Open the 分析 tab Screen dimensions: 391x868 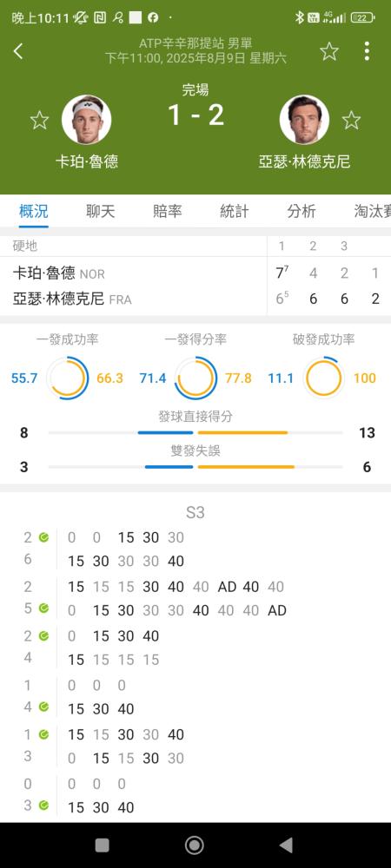point(302,211)
